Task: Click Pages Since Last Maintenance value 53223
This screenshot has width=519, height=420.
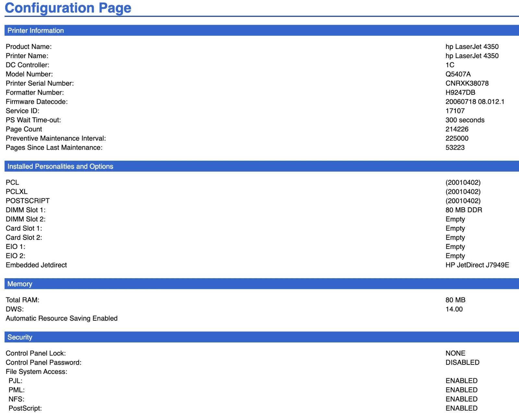Action: (455, 147)
